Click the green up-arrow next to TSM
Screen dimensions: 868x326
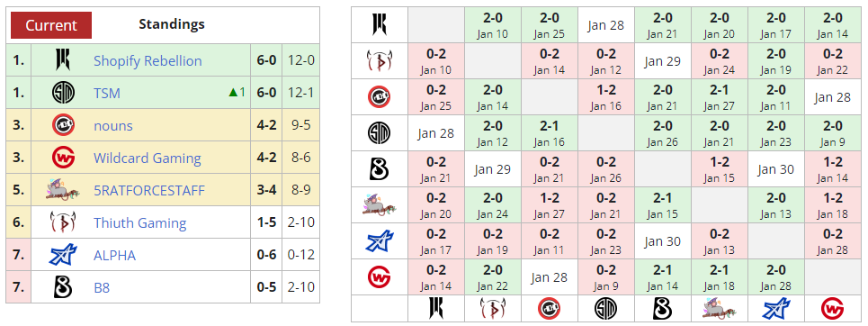tap(232, 93)
